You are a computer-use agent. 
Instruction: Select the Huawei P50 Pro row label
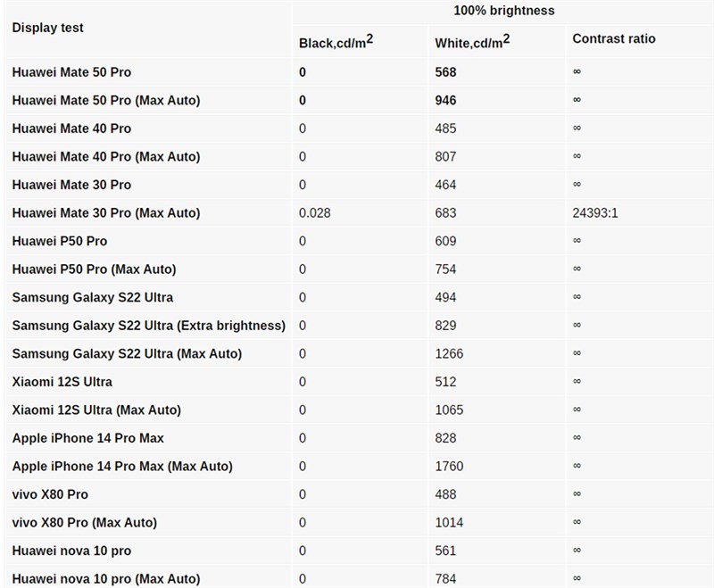pyautogui.click(x=60, y=241)
